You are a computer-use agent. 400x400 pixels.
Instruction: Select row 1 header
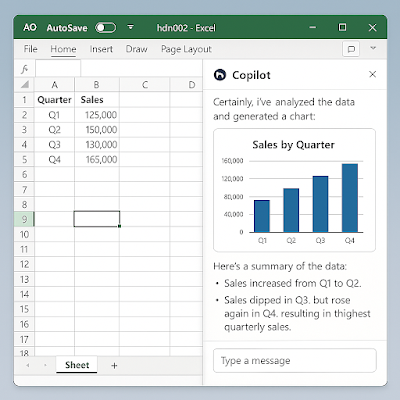tap(24, 100)
